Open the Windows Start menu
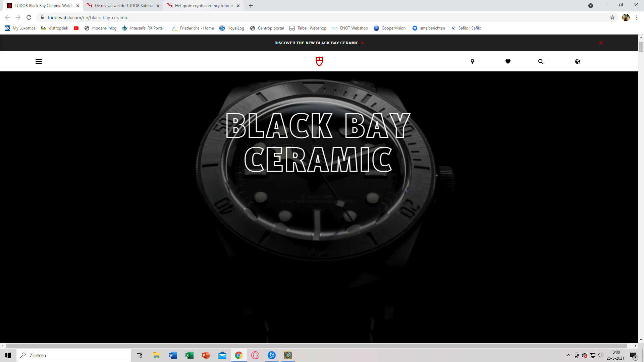The width and height of the screenshot is (644, 362). 8,355
